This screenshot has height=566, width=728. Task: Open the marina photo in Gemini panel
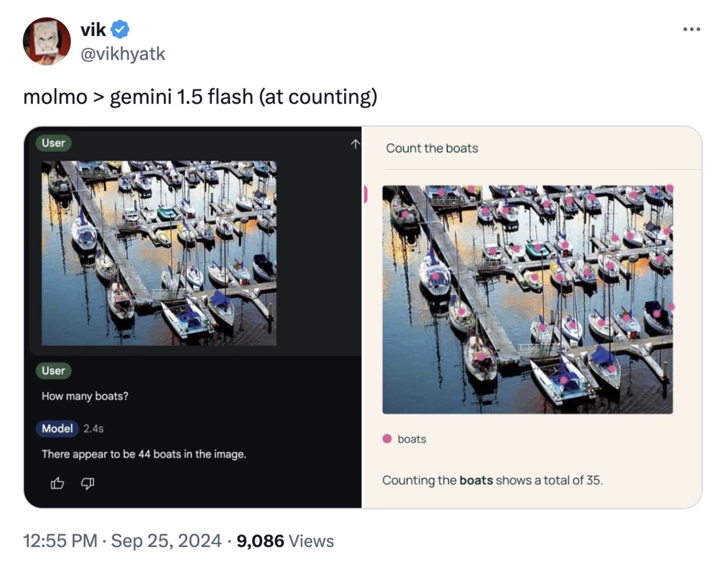[159, 253]
